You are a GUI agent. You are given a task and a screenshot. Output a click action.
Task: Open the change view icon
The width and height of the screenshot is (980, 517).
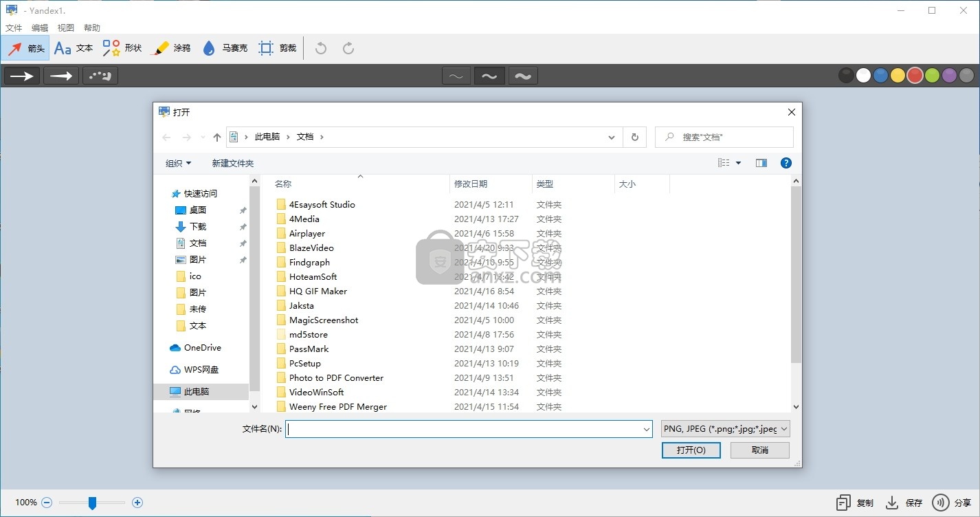click(x=724, y=163)
